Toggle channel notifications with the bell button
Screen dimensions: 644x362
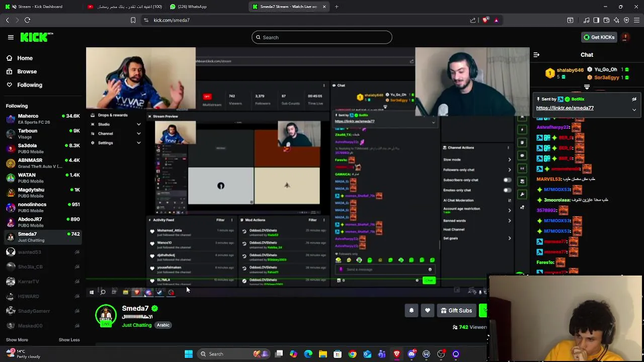(x=411, y=311)
